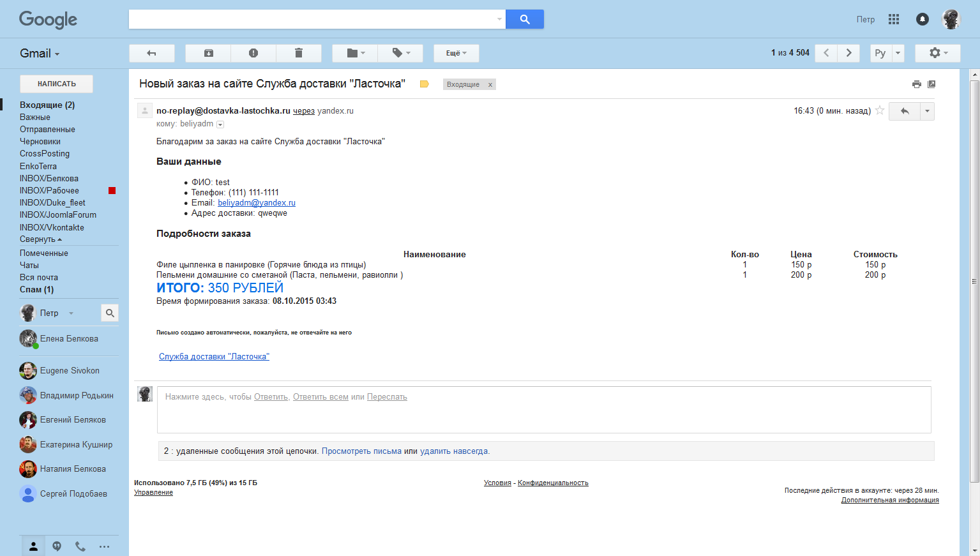Click the Конфиденциальность link

tap(553, 483)
